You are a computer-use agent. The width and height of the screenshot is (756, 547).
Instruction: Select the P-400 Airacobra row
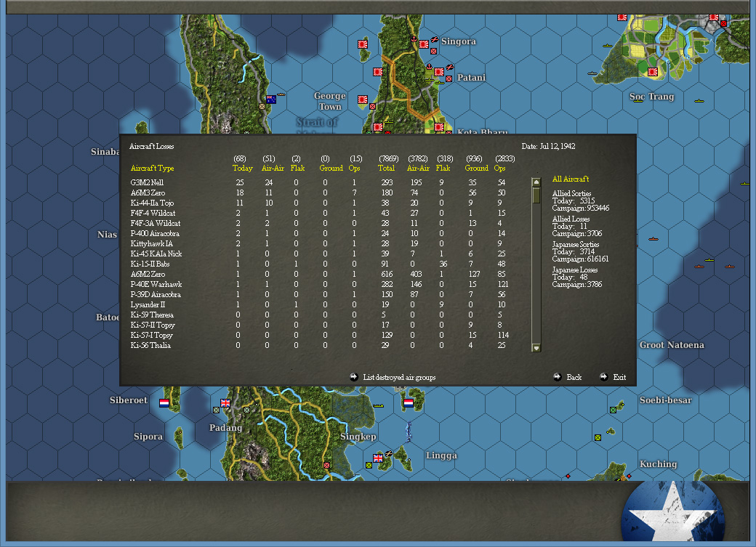(x=318, y=233)
